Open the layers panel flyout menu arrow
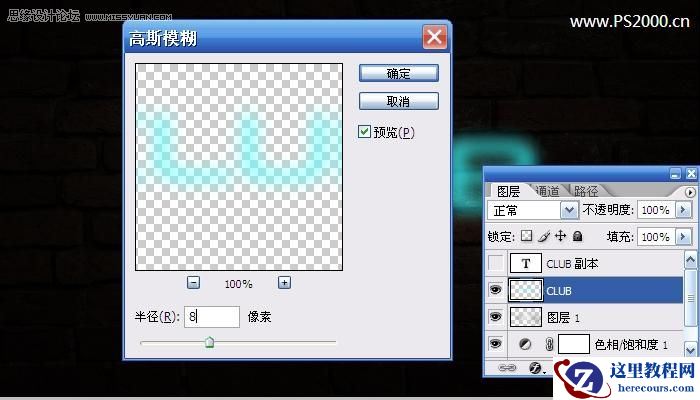The height and width of the screenshot is (400, 700). coord(690,192)
